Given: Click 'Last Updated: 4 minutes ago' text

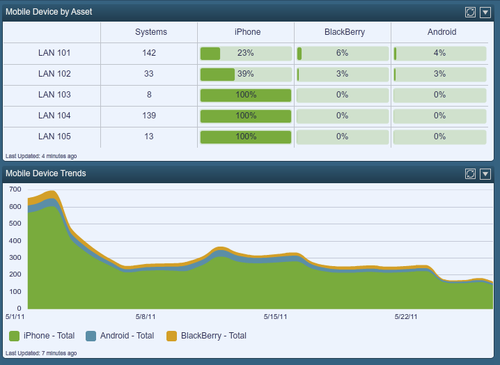Looking at the screenshot, I should pyautogui.click(x=41, y=156).
